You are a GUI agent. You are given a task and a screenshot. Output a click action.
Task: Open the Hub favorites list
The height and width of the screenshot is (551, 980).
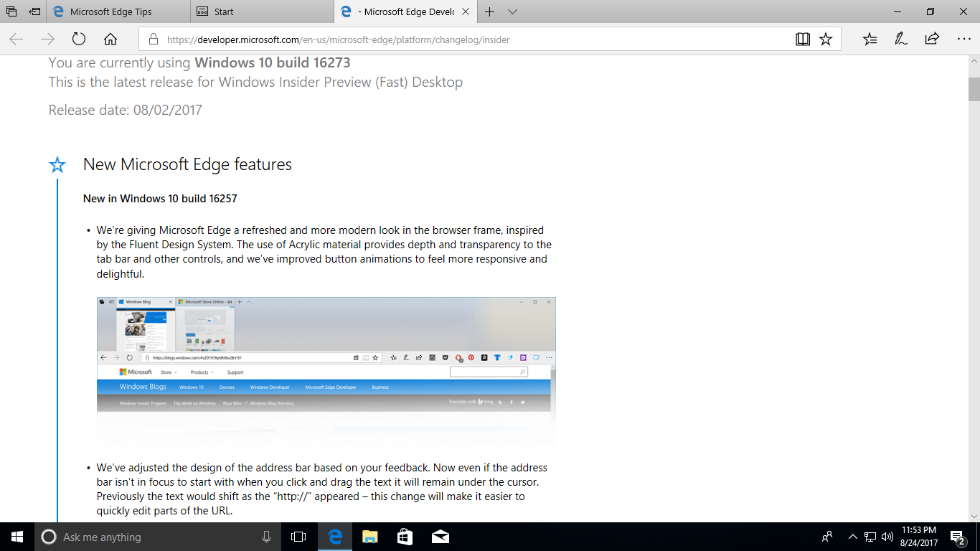[870, 39]
